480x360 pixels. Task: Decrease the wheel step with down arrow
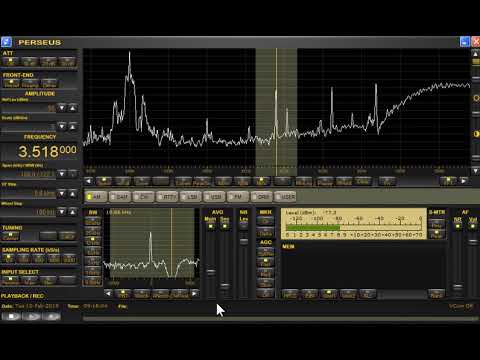pos(62,212)
